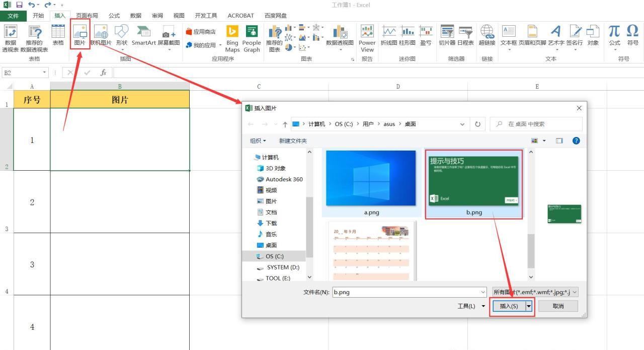Screen dimensions: 644x350
Task: Open the Name Box dropdown arrow
Action: 45,73
